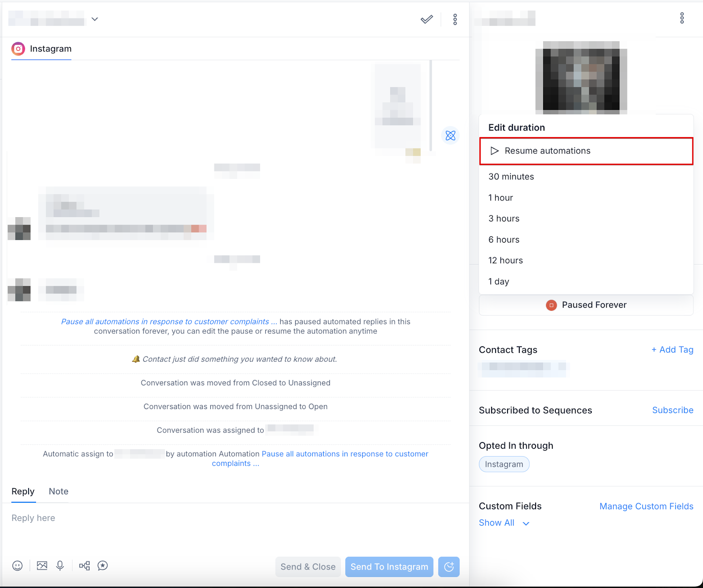The width and height of the screenshot is (703, 588).
Task: Click 'Conversation was moved from Closed to Unassigned'
Action: [236, 383]
